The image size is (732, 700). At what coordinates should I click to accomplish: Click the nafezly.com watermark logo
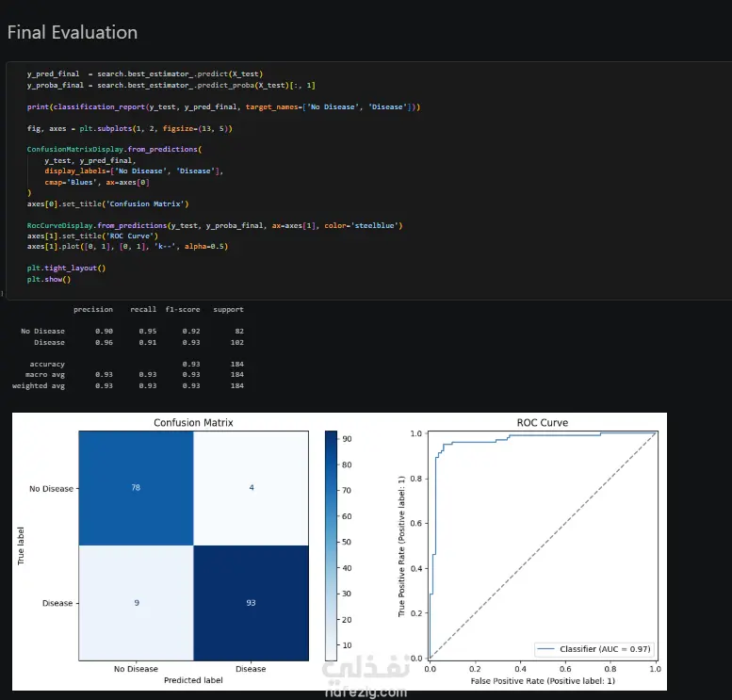click(366, 679)
